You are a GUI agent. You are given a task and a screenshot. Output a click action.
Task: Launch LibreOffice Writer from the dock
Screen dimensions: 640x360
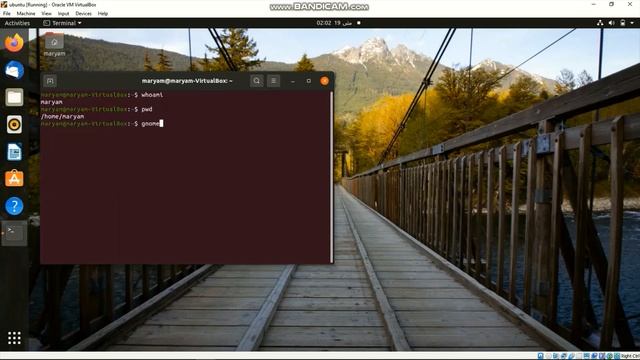[x=14, y=152]
